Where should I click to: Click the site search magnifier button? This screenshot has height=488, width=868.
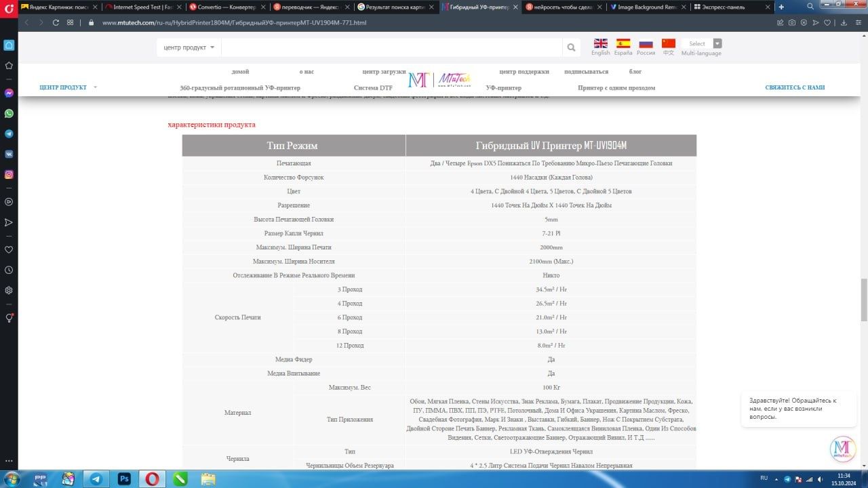[x=571, y=47]
